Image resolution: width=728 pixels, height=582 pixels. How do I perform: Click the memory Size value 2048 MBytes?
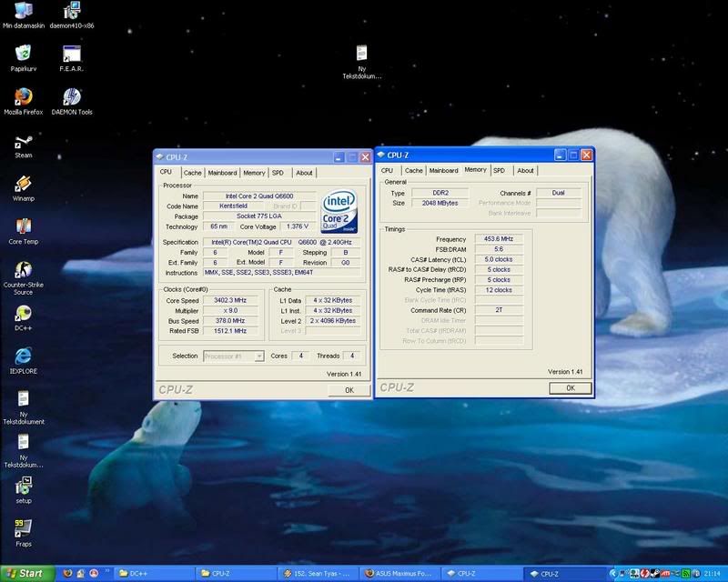coord(440,203)
